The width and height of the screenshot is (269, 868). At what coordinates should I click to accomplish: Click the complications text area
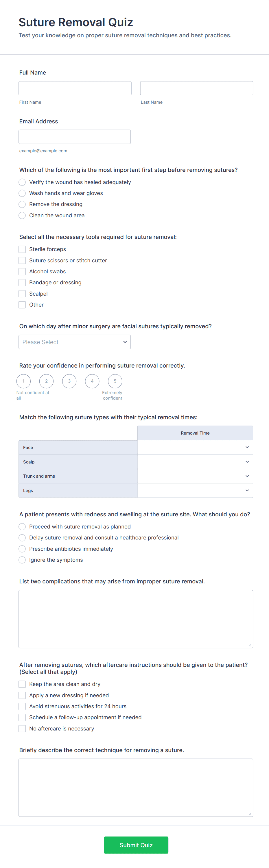tap(136, 619)
